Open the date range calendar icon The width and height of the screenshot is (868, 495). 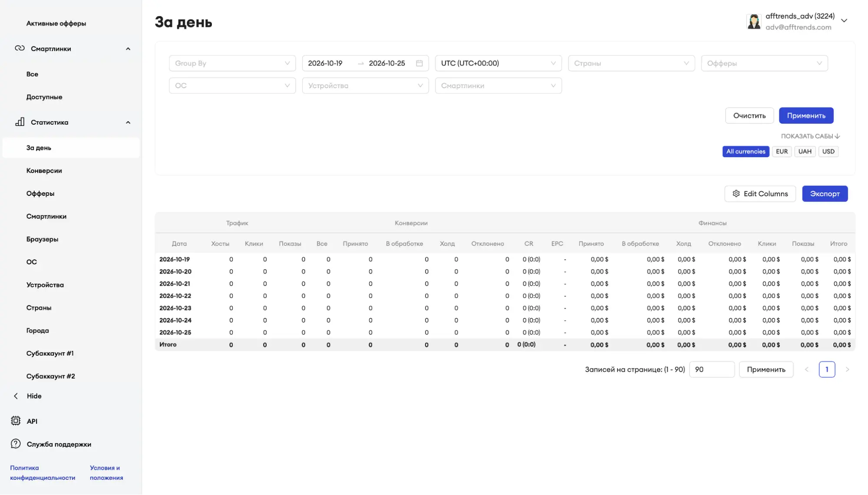(x=419, y=63)
